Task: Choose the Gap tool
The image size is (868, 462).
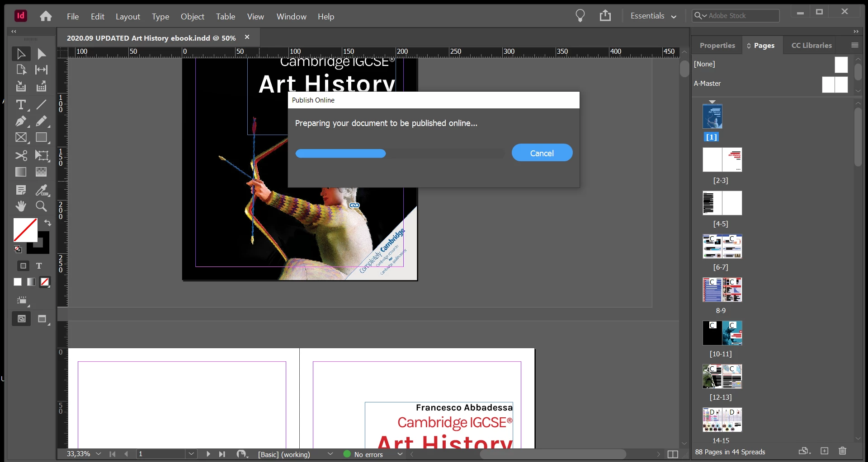Action: pyautogui.click(x=41, y=70)
